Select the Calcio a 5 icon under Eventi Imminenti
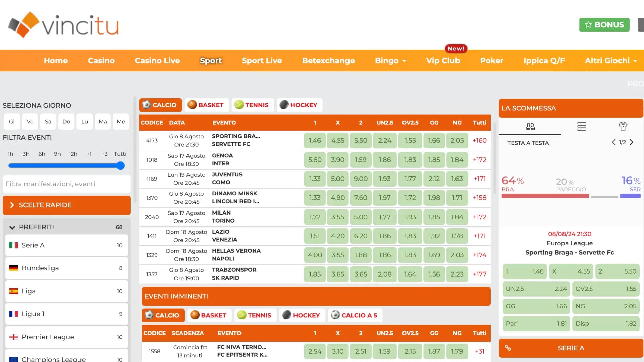This screenshot has height=362, width=644. [x=335, y=315]
